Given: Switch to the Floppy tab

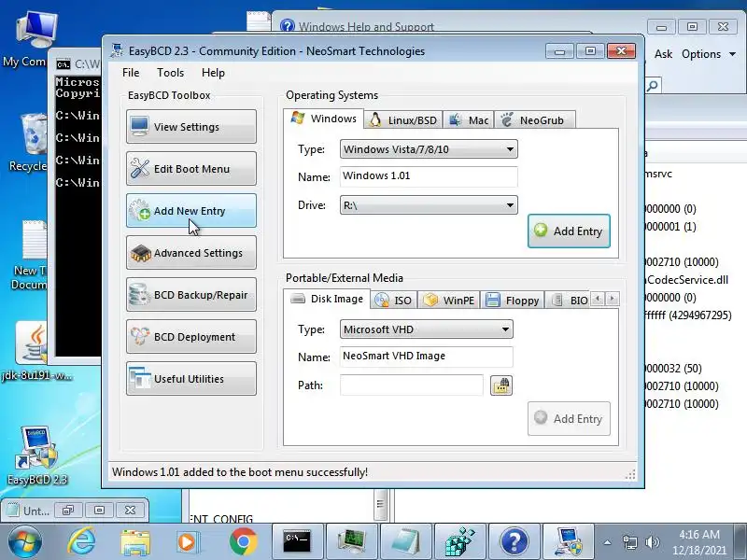Looking at the screenshot, I should 513,300.
